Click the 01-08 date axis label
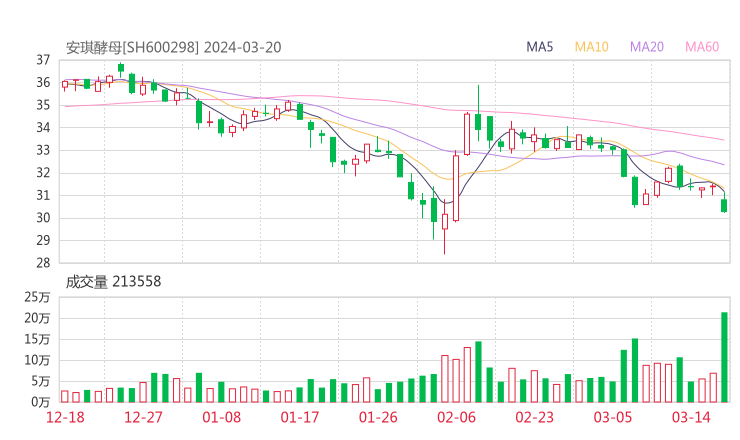 tap(221, 417)
